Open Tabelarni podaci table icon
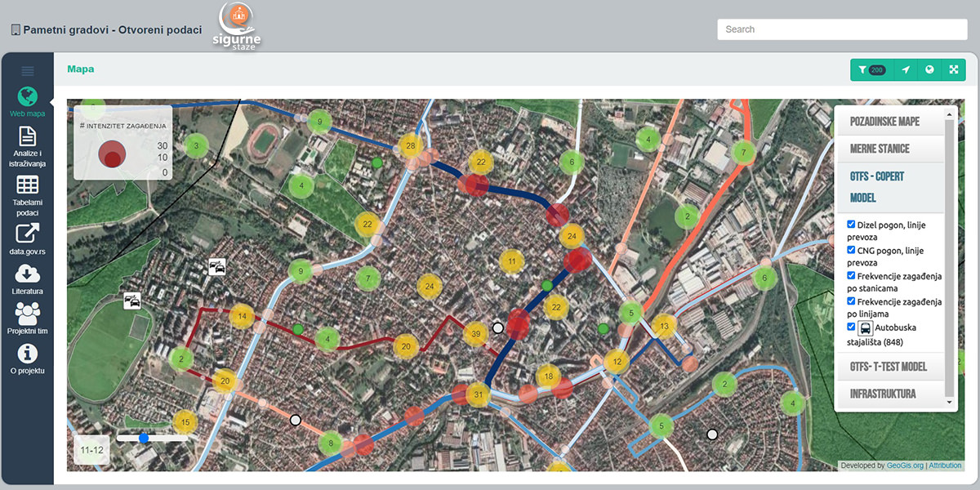980x490 pixels. [28, 185]
